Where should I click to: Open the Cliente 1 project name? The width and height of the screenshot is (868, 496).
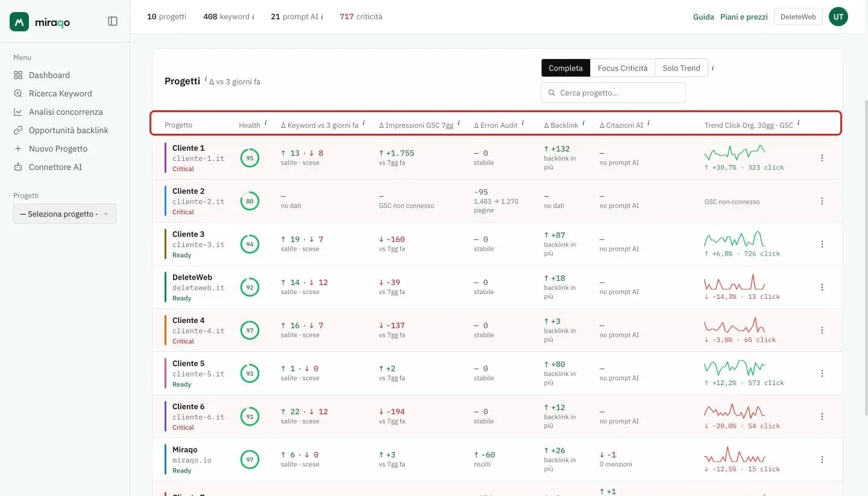coord(189,148)
